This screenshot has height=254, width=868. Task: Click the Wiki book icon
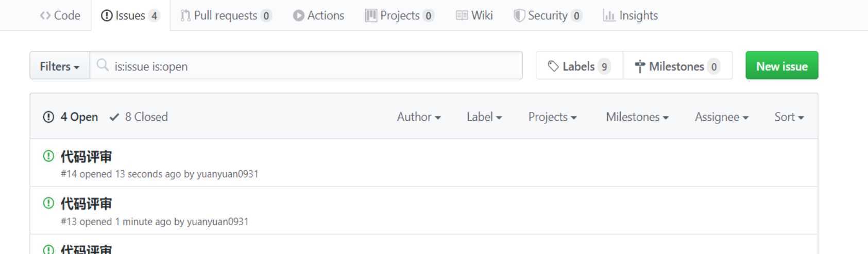[462, 15]
